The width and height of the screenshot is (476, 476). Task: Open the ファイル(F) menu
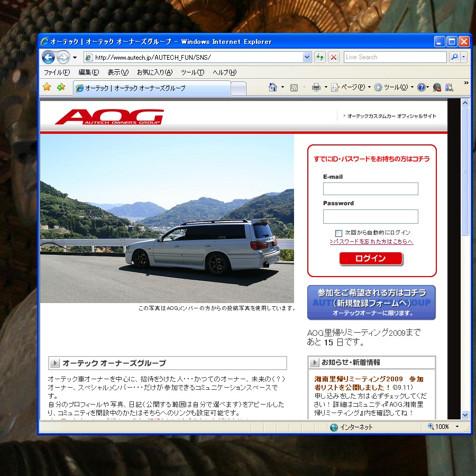coord(57,72)
